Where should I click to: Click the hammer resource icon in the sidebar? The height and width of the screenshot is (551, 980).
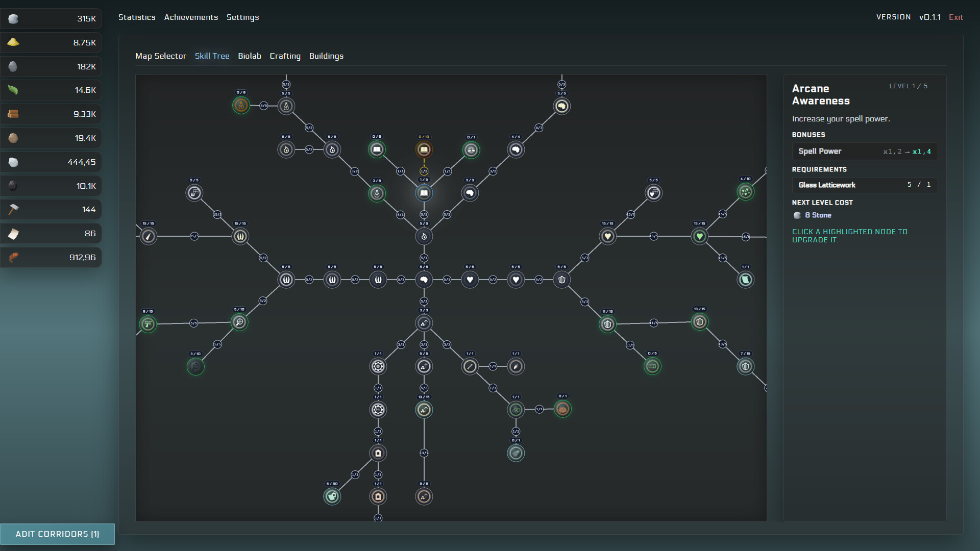tap(14, 209)
